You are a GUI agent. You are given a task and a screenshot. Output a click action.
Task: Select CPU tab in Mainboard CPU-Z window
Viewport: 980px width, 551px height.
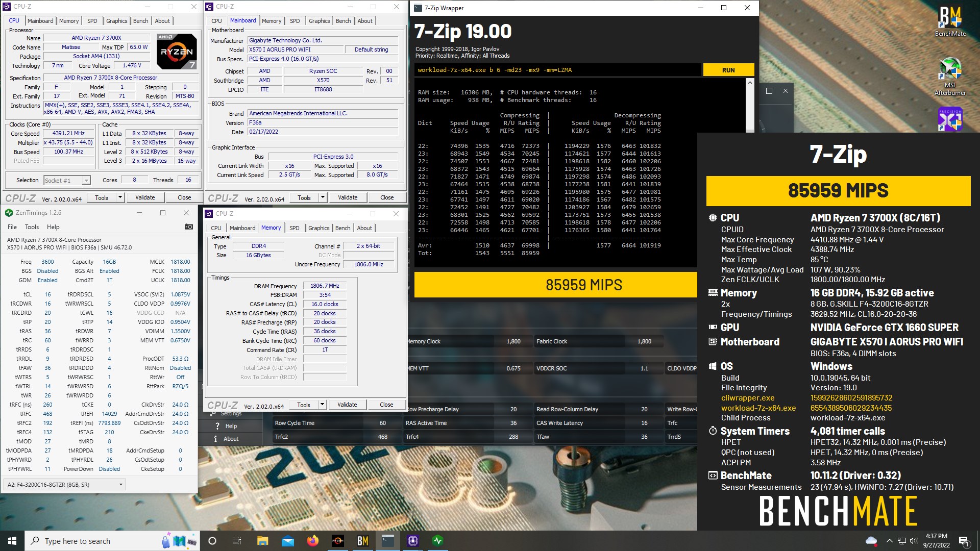216,21
